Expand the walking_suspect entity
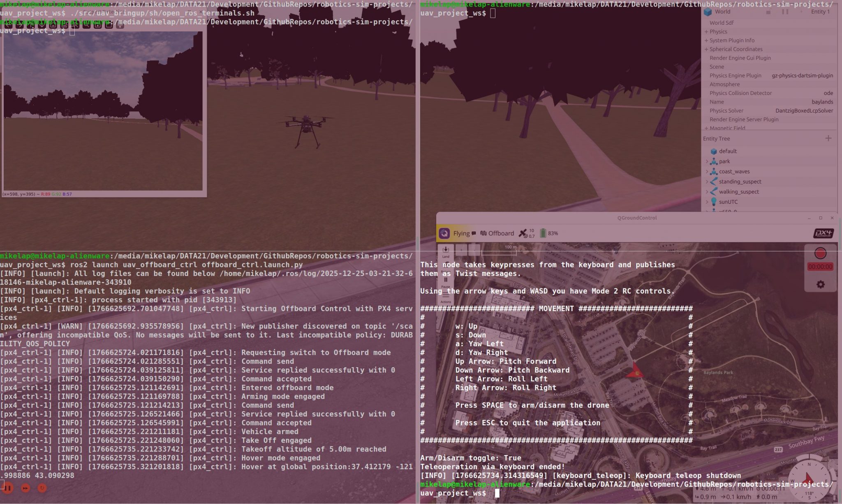This screenshot has width=842, height=504. (707, 192)
